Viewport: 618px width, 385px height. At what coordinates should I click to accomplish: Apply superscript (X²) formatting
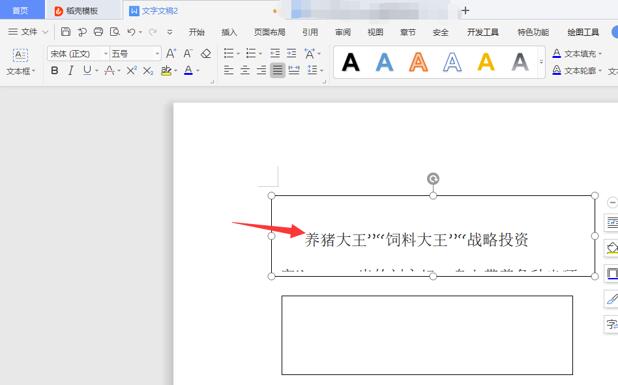131,71
